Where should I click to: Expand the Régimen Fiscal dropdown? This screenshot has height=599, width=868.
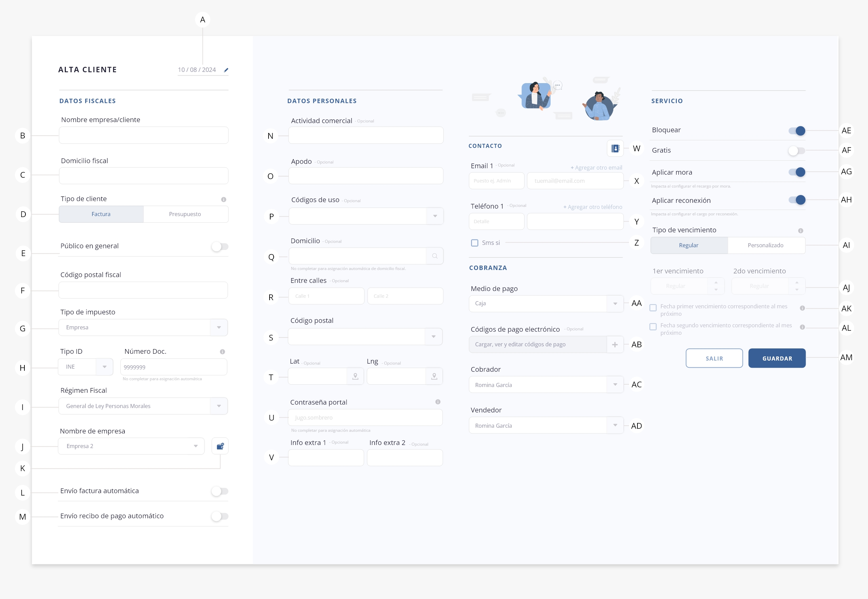(x=219, y=406)
